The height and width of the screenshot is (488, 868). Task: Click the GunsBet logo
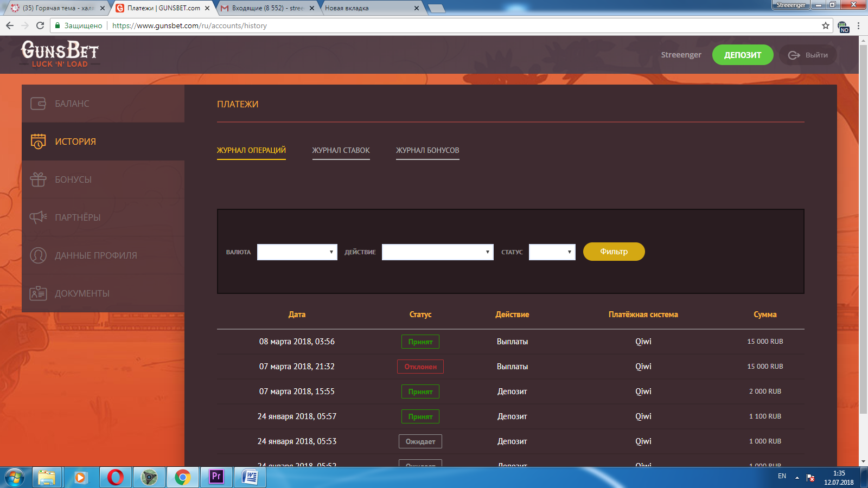point(60,54)
